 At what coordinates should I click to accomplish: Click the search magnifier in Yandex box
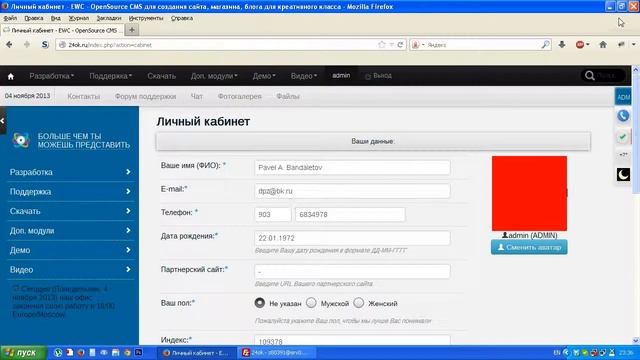[545, 44]
